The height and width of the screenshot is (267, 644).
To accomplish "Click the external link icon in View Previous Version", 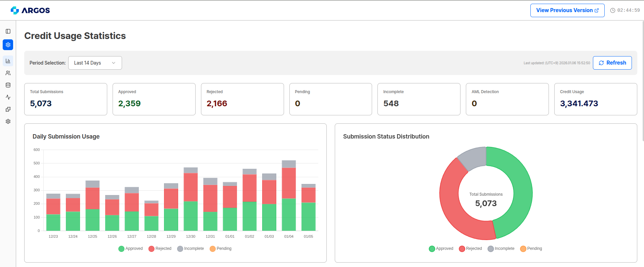I will tap(597, 10).
